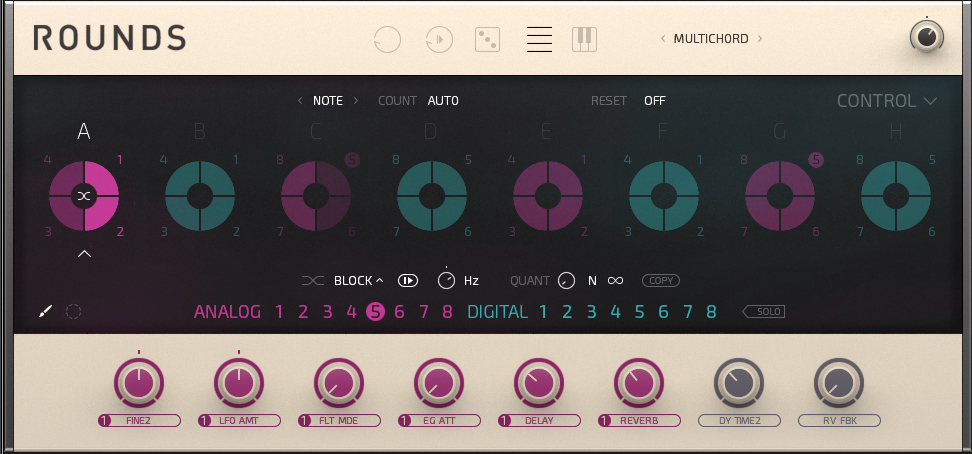This screenshot has width=972, height=454.
Task: Select block H label
Action: (x=896, y=131)
